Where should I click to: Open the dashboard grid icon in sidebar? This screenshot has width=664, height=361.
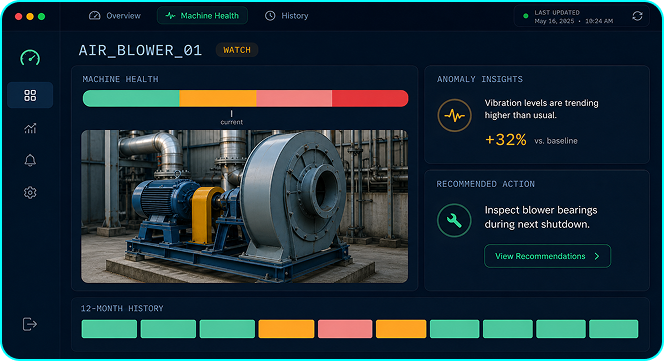tap(30, 95)
